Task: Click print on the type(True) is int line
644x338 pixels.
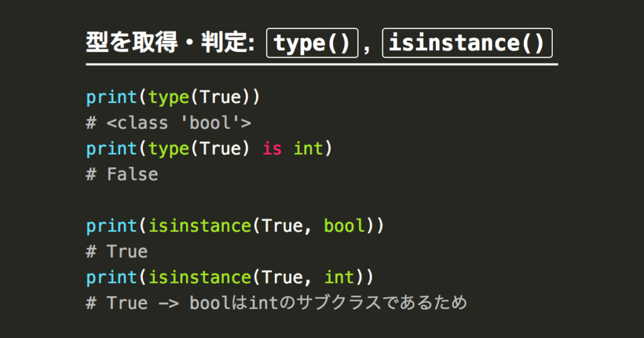Action: tap(111, 150)
